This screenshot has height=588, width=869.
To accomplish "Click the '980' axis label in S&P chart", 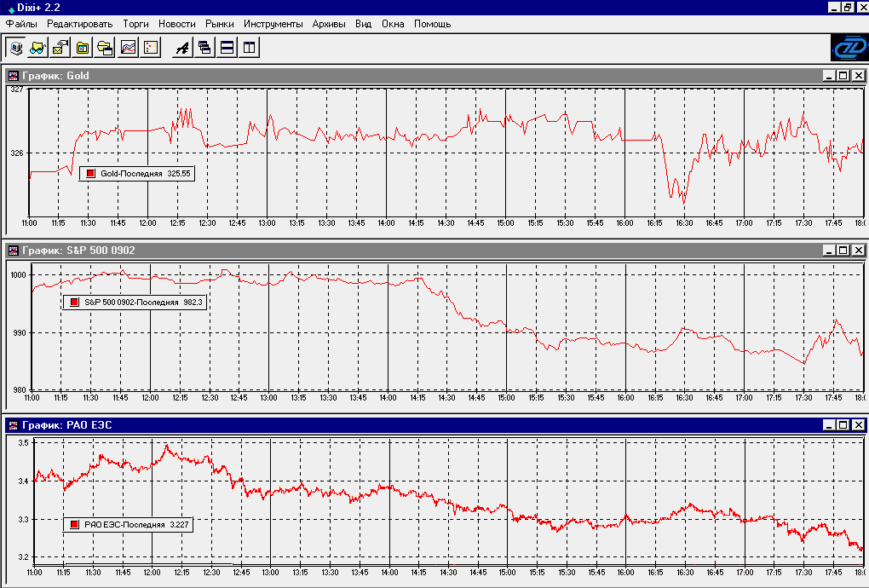I will [x=20, y=389].
